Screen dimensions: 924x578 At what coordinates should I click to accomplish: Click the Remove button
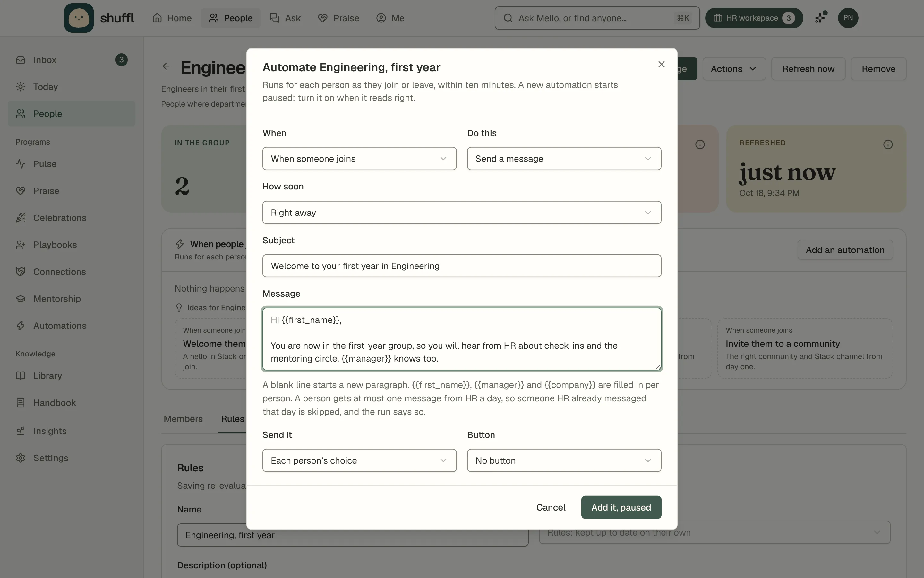pyautogui.click(x=878, y=69)
